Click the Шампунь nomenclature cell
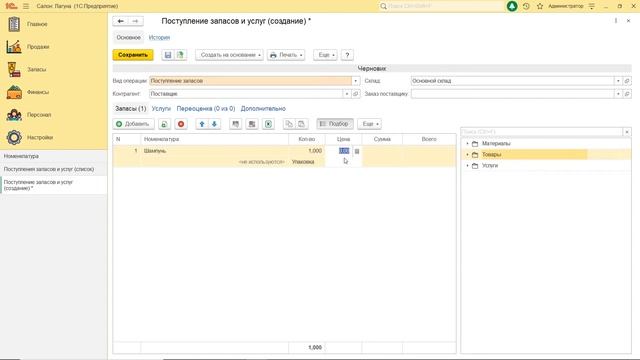640x360 pixels. (214, 151)
